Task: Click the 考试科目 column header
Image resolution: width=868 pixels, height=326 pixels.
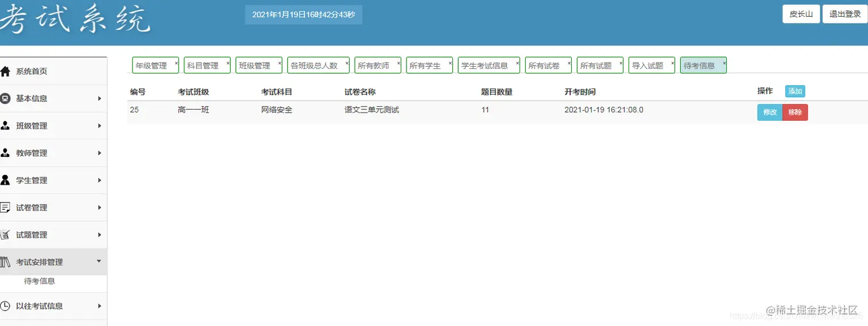Action: click(277, 91)
